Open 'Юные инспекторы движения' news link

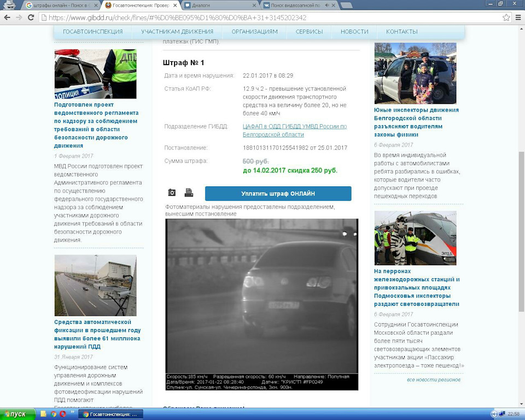pos(417,122)
